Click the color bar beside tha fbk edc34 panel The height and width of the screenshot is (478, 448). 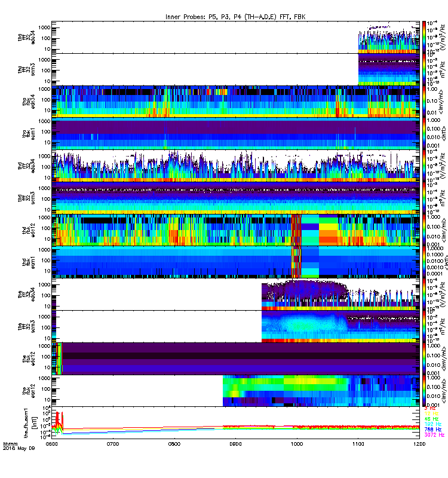424,102
